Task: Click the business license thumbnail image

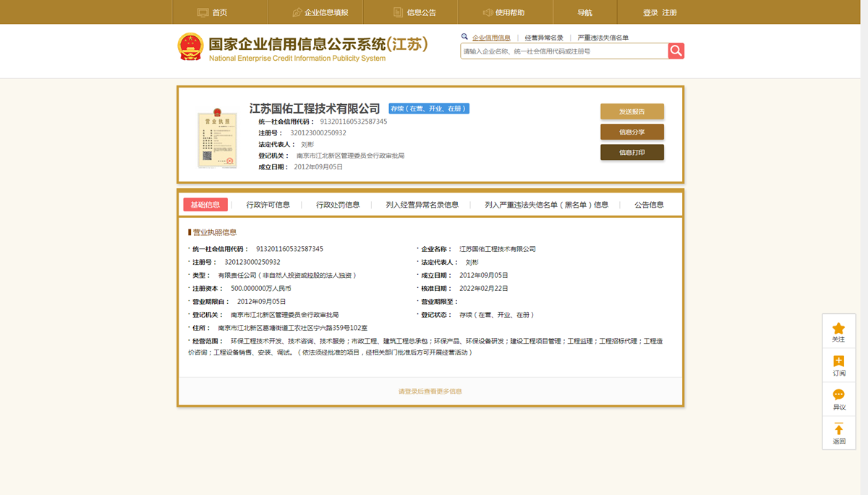Action: (217, 139)
